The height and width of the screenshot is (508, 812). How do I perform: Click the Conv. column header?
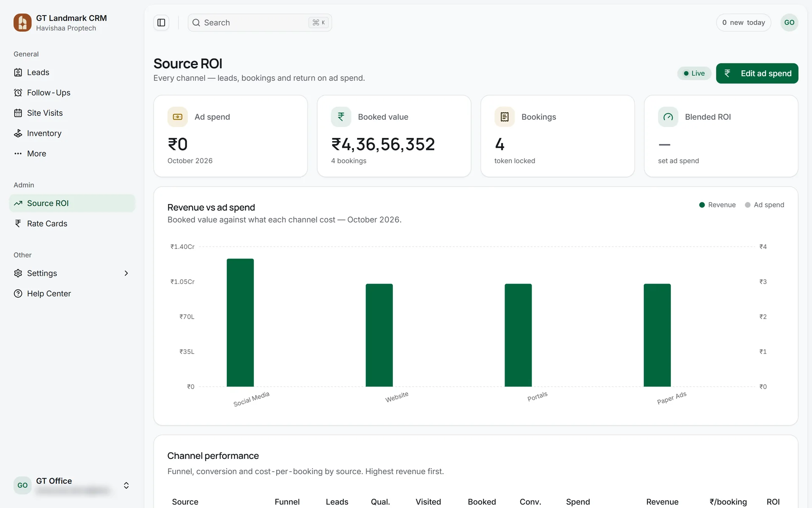[x=530, y=502]
